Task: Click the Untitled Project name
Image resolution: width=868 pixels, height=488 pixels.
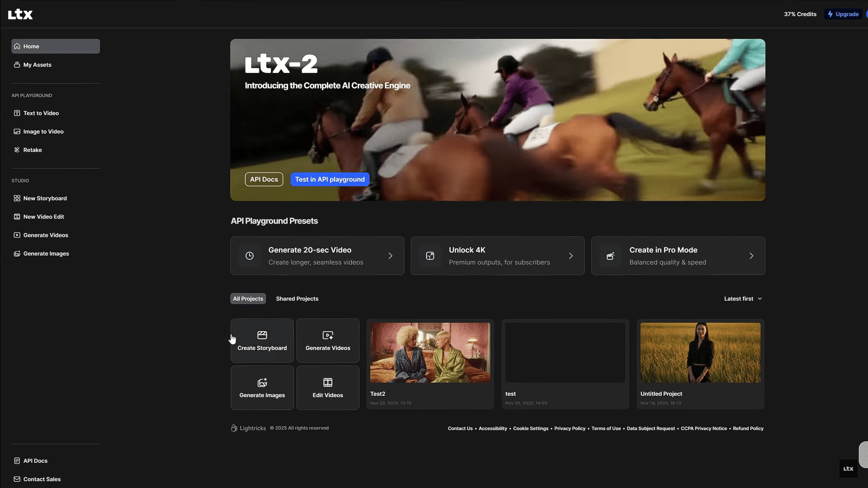Action: click(661, 394)
